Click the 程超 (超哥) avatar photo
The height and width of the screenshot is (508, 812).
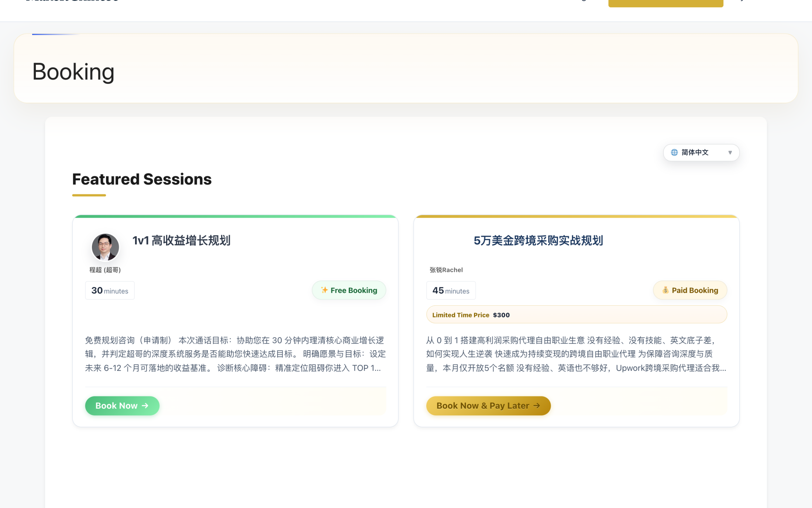(x=105, y=247)
